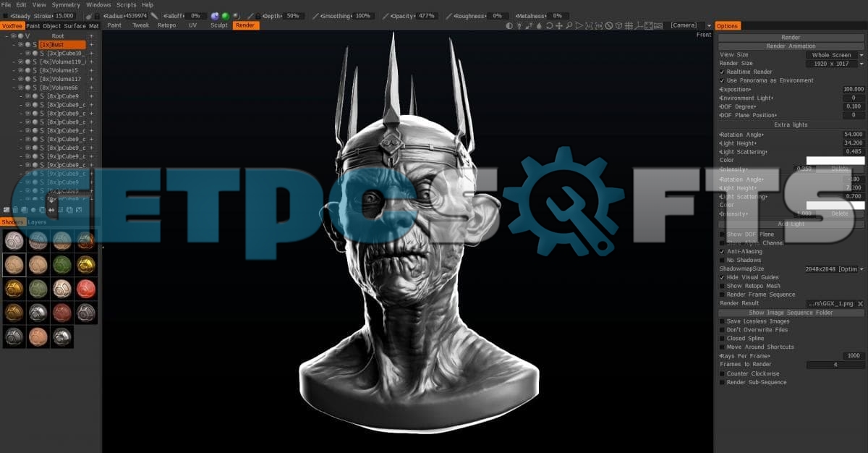The height and width of the screenshot is (453, 868).
Task: Click the light bulb icon in viewport toolbar
Action: tap(519, 25)
